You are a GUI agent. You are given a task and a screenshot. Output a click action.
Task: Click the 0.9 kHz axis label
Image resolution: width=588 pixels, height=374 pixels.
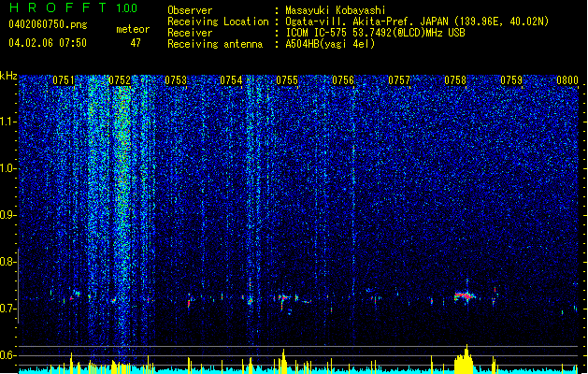click(8, 215)
